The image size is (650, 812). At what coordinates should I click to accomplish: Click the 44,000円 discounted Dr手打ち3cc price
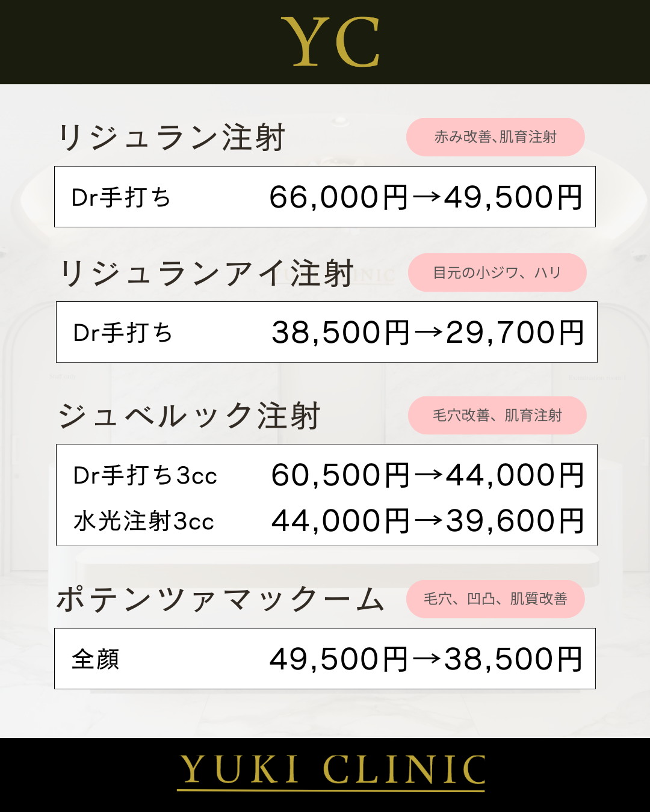pos(516,475)
